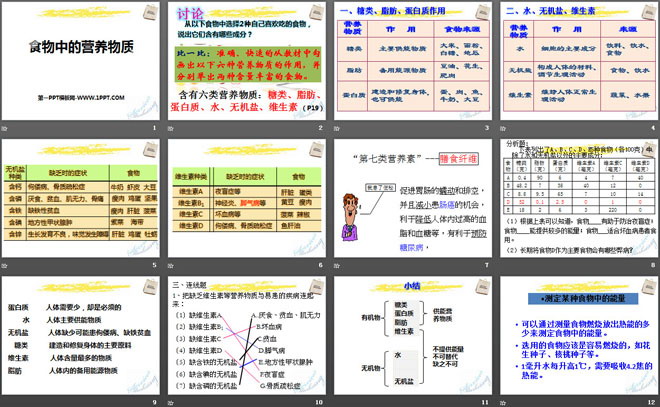
Task: Click the animation star icon under slide 7
Action: pyautogui.click(x=337, y=266)
